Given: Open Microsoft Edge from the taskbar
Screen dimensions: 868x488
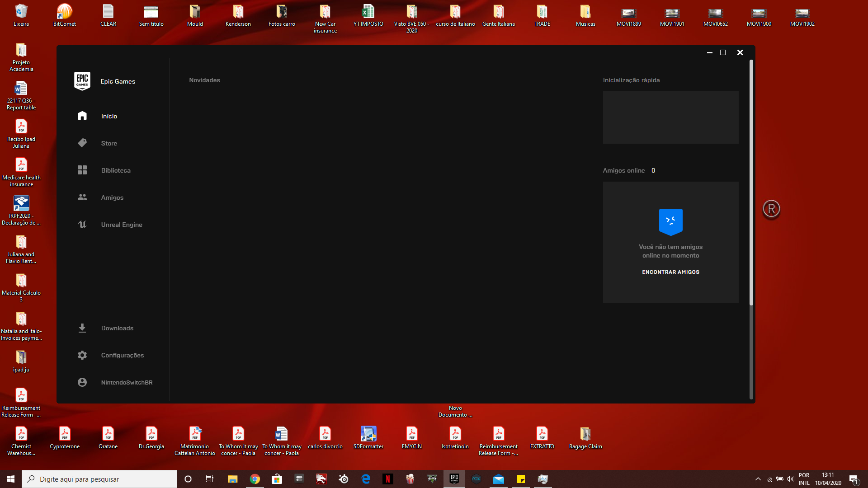Looking at the screenshot, I should pos(366,479).
